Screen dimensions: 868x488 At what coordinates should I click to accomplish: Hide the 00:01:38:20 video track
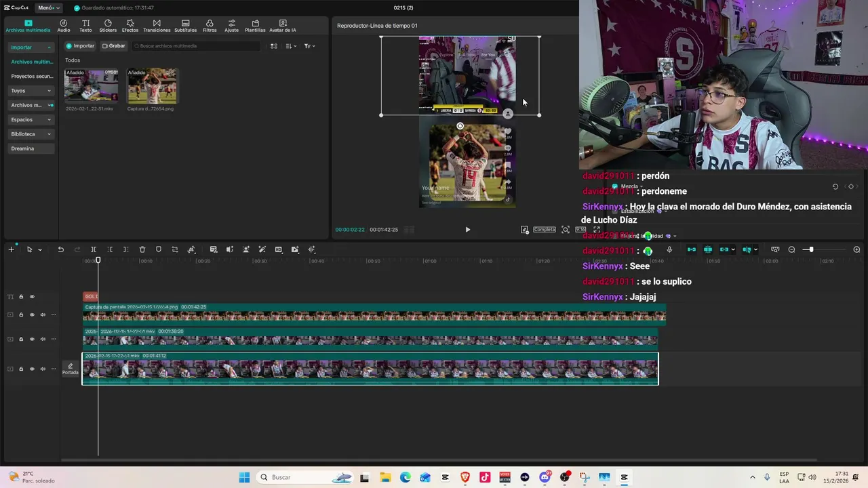[32, 339]
